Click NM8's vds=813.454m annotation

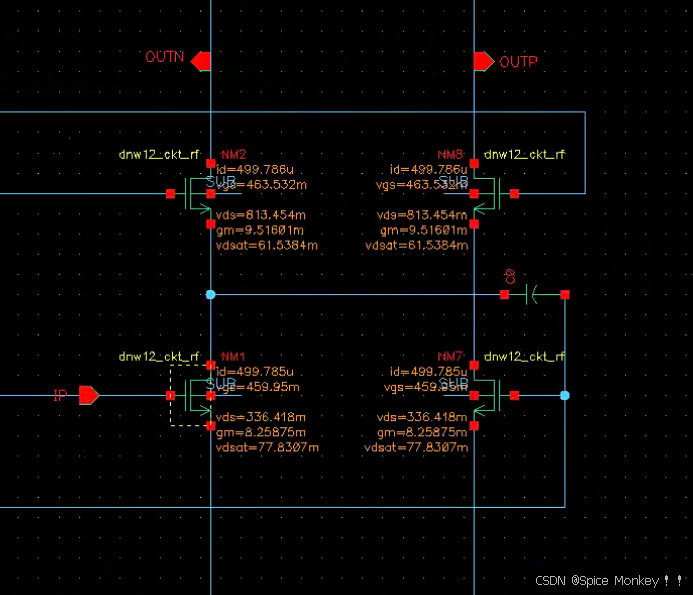(422, 215)
